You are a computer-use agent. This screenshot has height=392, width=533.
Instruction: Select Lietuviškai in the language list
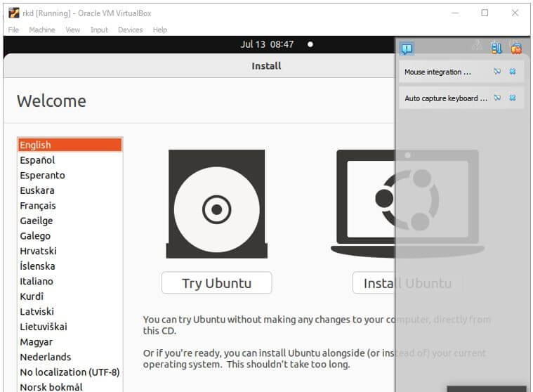tap(70, 327)
